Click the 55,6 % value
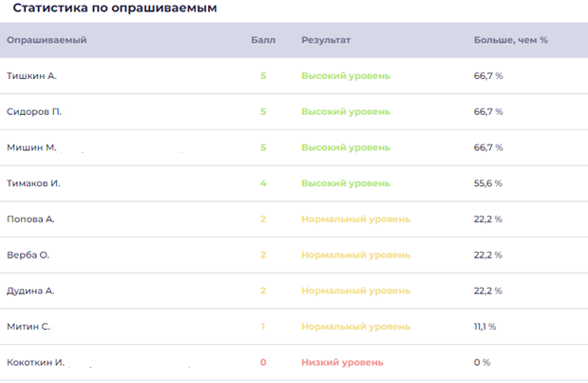This screenshot has width=588, height=383. pos(488,183)
